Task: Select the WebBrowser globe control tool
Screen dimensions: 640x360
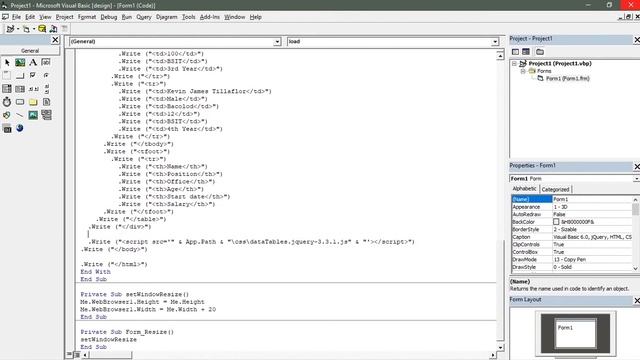Action: click(20, 129)
